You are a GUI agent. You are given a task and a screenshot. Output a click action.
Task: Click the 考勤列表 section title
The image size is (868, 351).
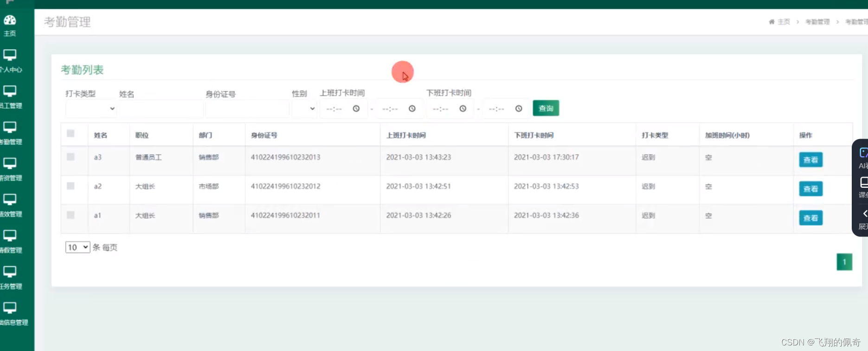coord(82,70)
